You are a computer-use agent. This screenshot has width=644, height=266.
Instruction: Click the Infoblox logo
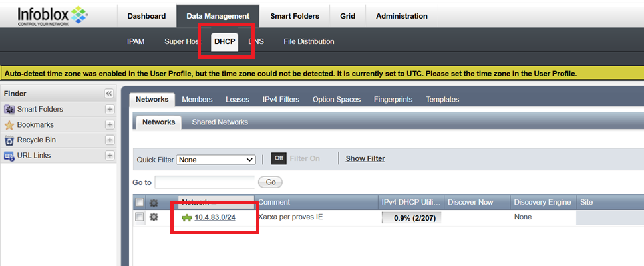[x=53, y=15]
